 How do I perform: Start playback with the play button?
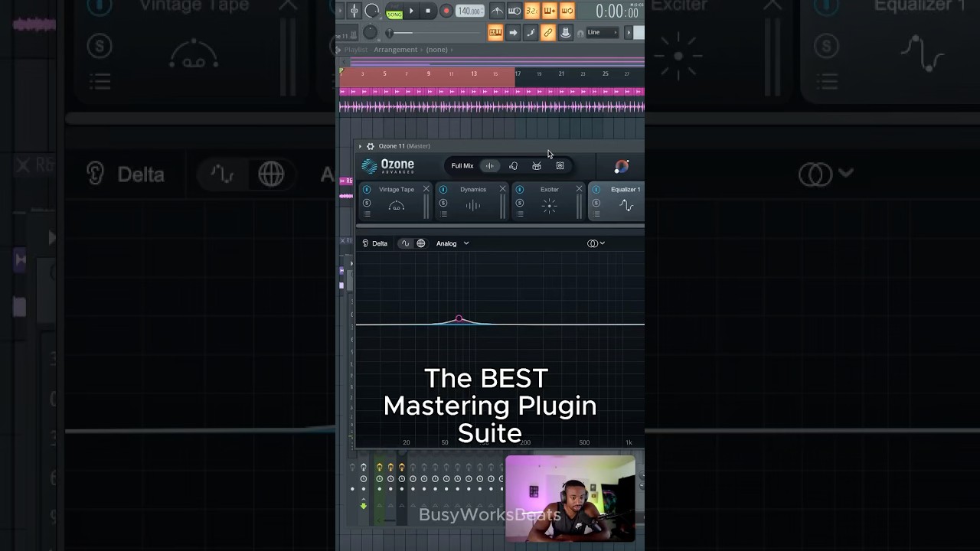[411, 11]
